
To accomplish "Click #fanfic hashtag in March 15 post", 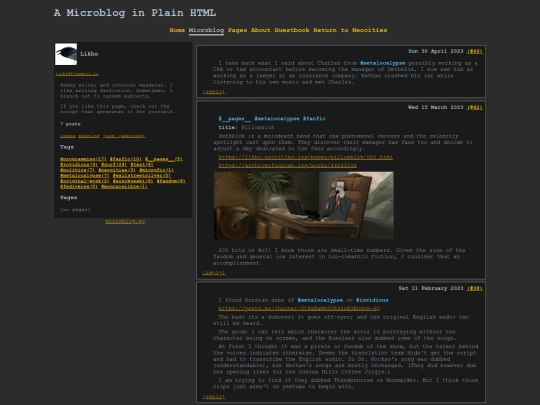I will [x=314, y=119].
